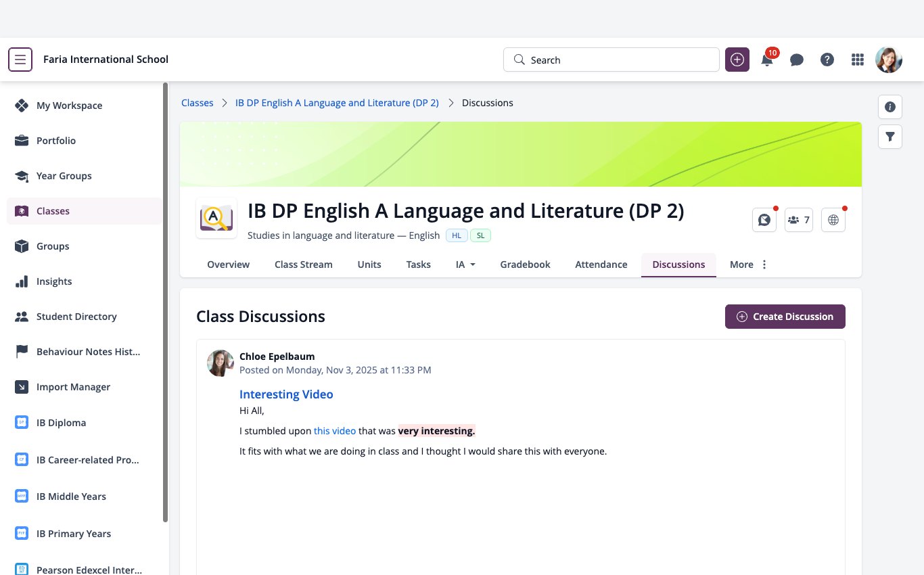This screenshot has width=924, height=575.
Task: Click the info icon on right panel
Action: pyautogui.click(x=890, y=107)
